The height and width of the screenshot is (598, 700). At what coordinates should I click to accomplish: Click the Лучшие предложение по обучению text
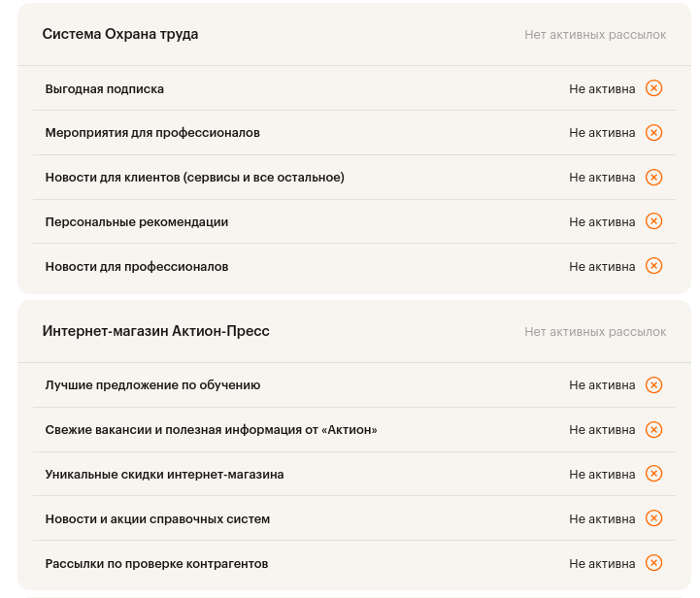click(152, 385)
